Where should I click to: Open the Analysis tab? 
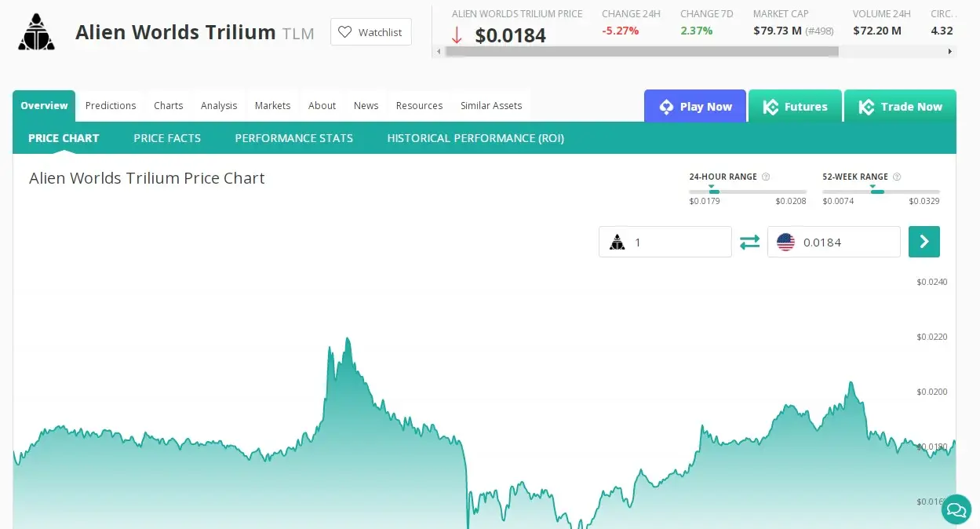[x=219, y=106]
